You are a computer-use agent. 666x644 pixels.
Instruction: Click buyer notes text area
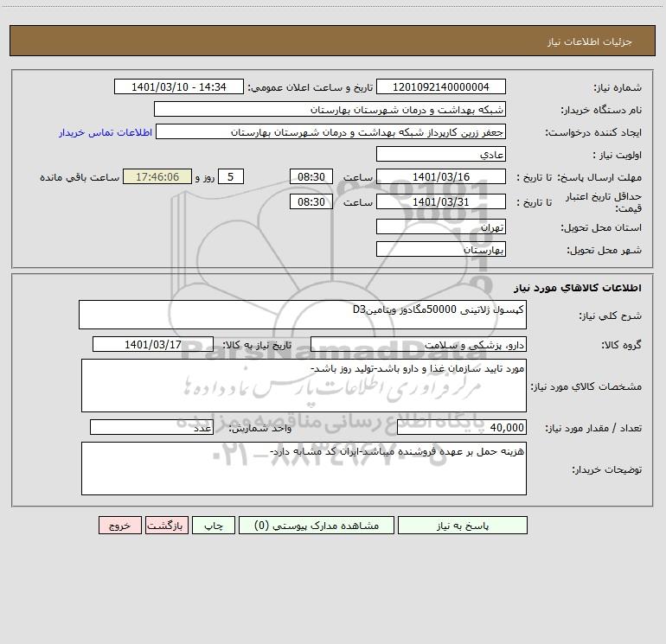[304, 469]
